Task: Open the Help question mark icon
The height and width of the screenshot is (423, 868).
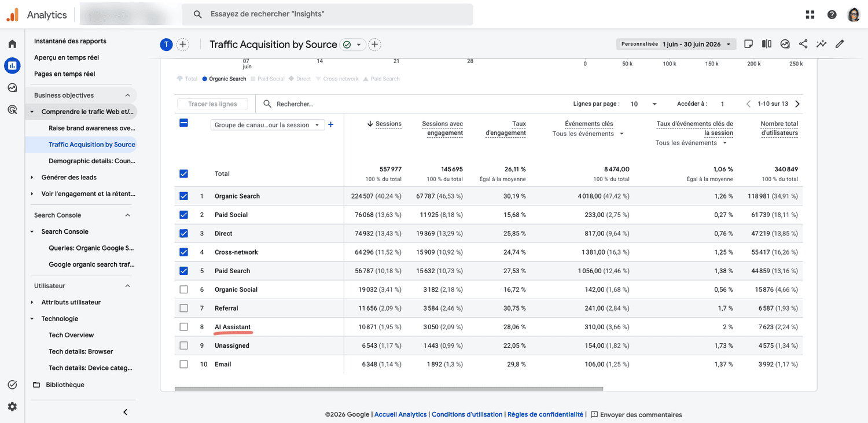Action: tap(832, 14)
